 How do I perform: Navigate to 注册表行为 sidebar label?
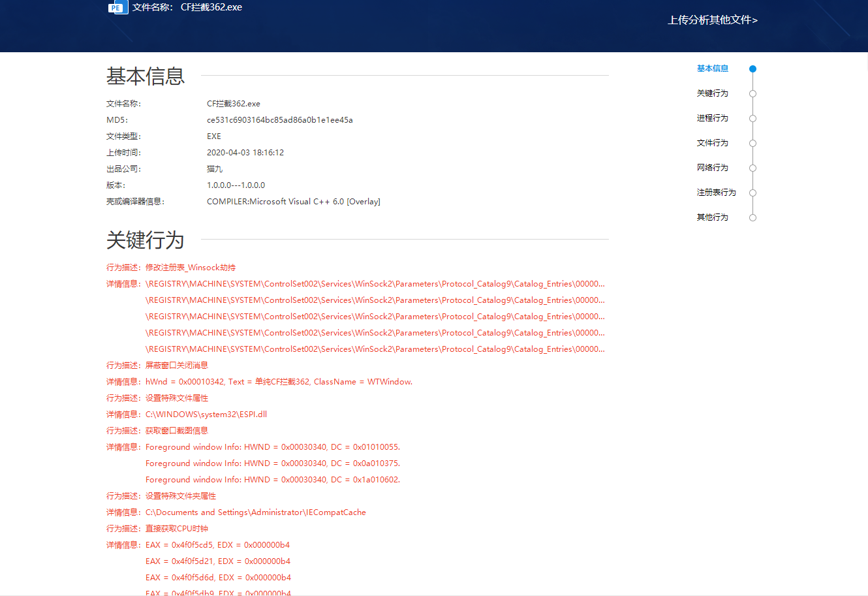716,193
